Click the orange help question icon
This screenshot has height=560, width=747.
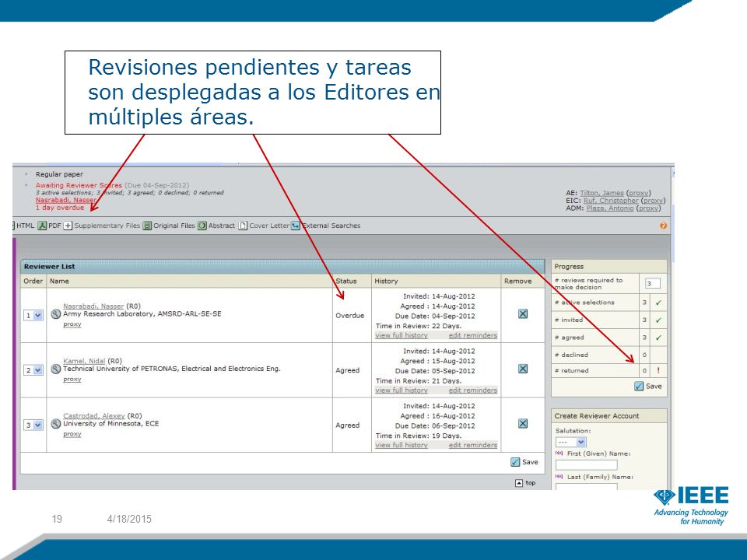[663, 226]
